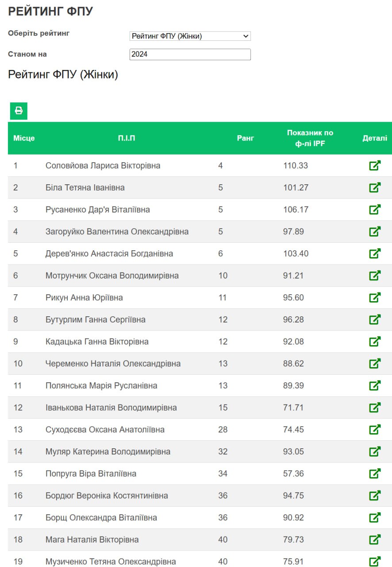
Task: Open details icon for Дерев'янко Анастасія Богданівна
Action: coord(375,253)
